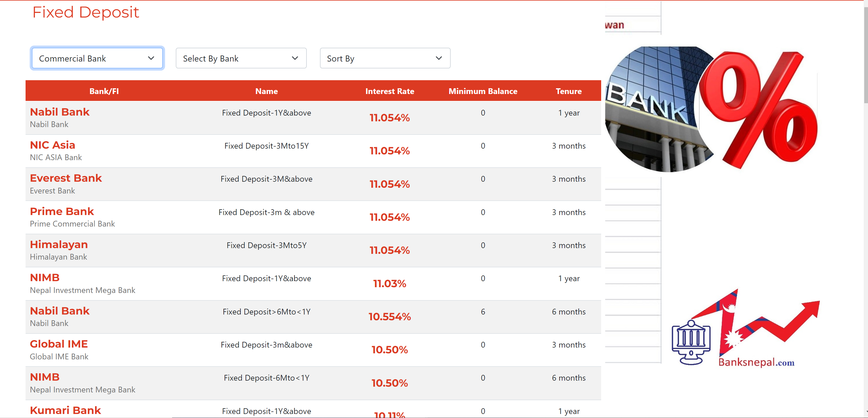Viewport: 868px width, 418px height.
Task: Click the Bank/FI column header
Action: (x=104, y=91)
